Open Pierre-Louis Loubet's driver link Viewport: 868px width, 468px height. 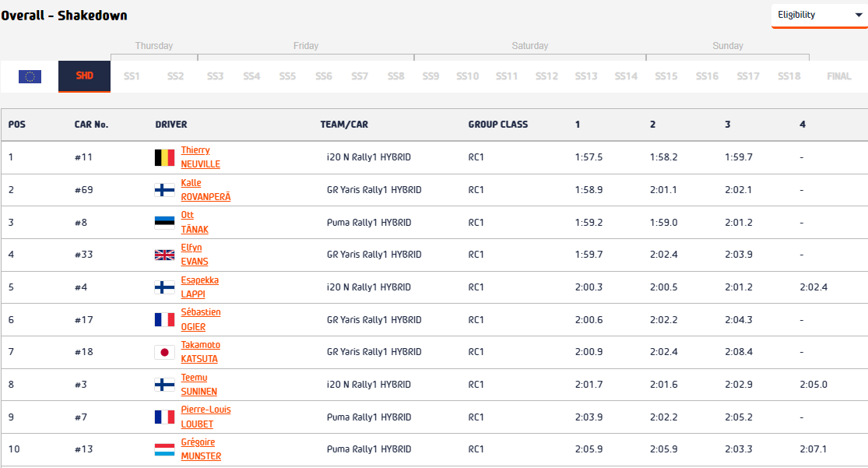coord(206,417)
